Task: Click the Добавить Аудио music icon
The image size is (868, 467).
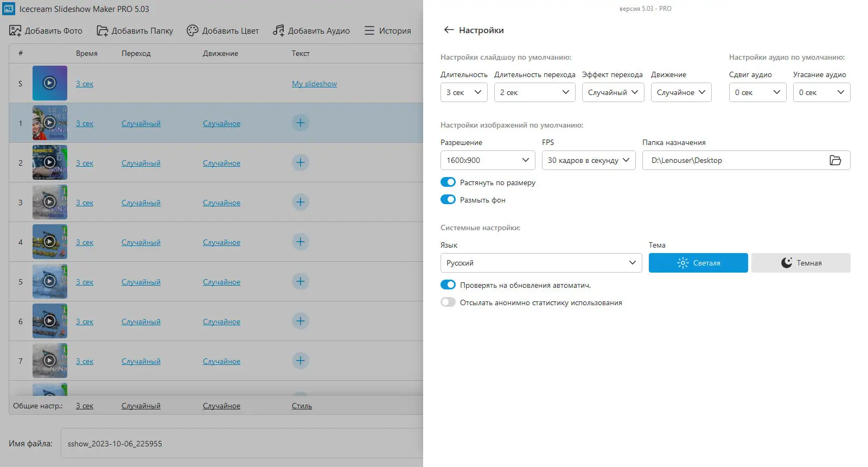Action: (x=278, y=30)
